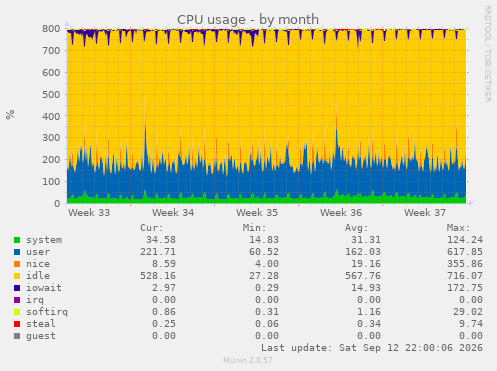The height and width of the screenshot is (371, 497).
Task: Click the steal current value 0.25
Action: tap(164, 324)
